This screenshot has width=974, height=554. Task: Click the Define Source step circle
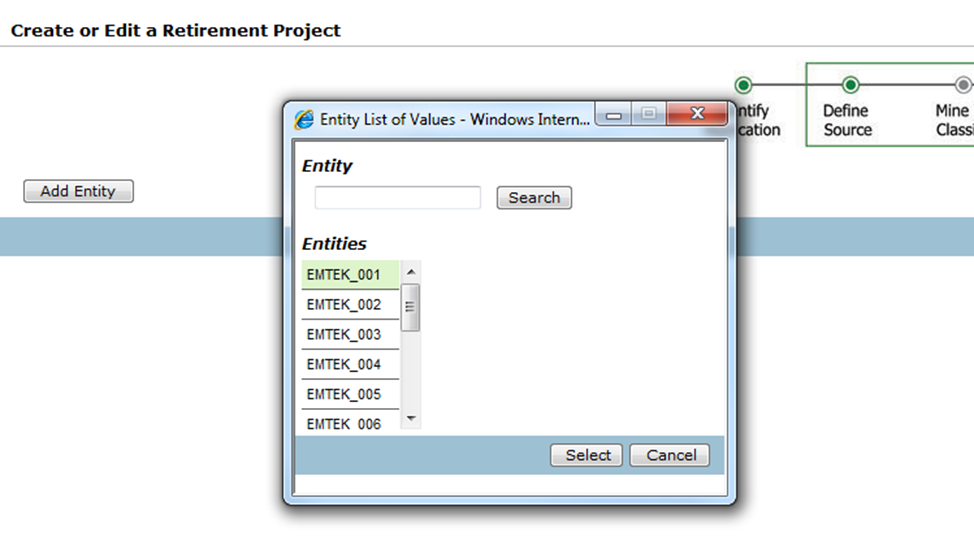(850, 85)
